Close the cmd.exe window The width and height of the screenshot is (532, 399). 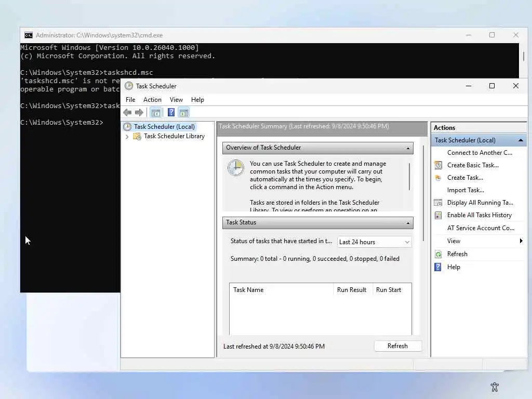pyautogui.click(x=516, y=35)
